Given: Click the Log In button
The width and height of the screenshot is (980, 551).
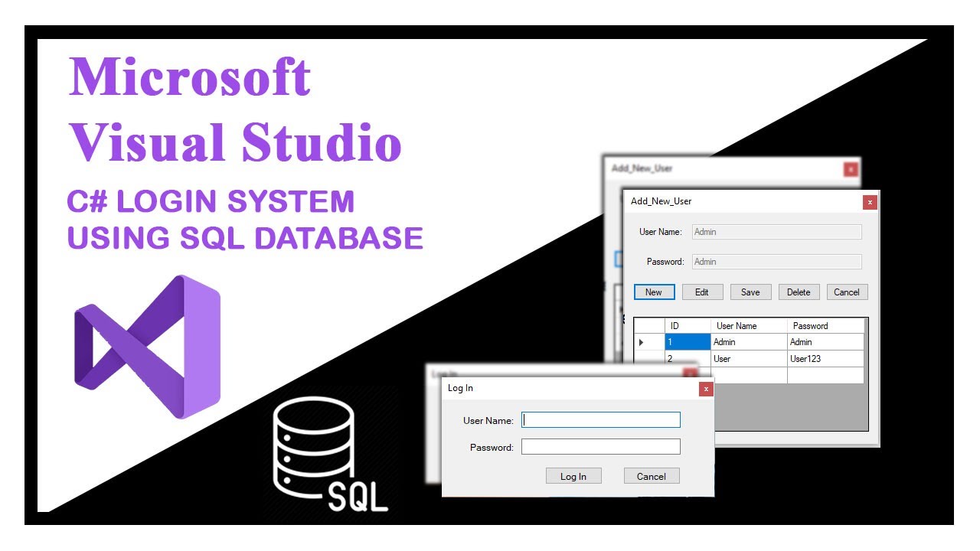Looking at the screenshot, I should coord(573,476).
